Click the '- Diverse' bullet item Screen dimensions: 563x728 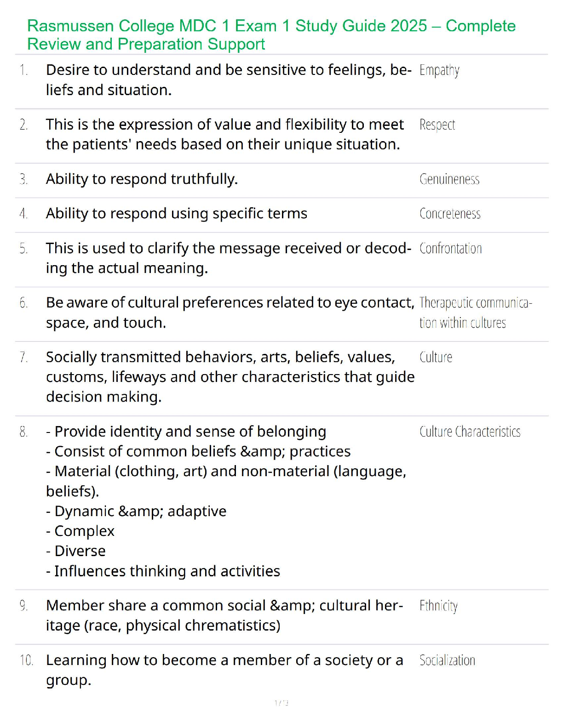click(x=76, y=551)
